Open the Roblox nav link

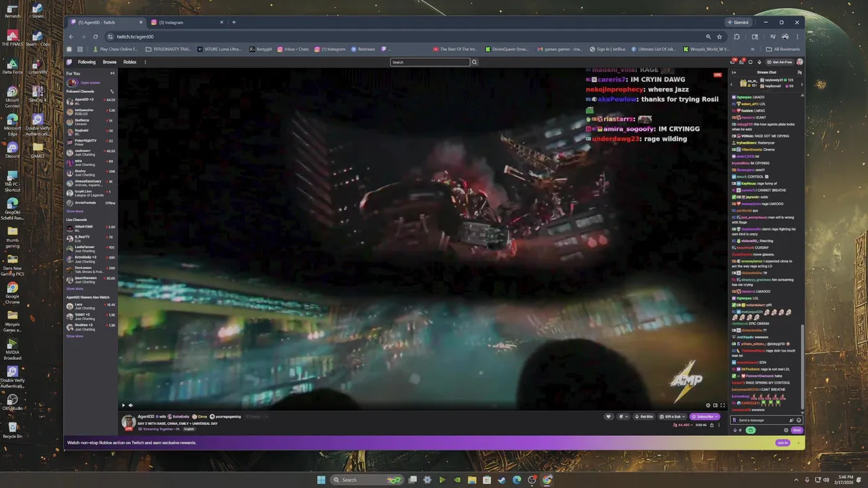click(130, 62)
